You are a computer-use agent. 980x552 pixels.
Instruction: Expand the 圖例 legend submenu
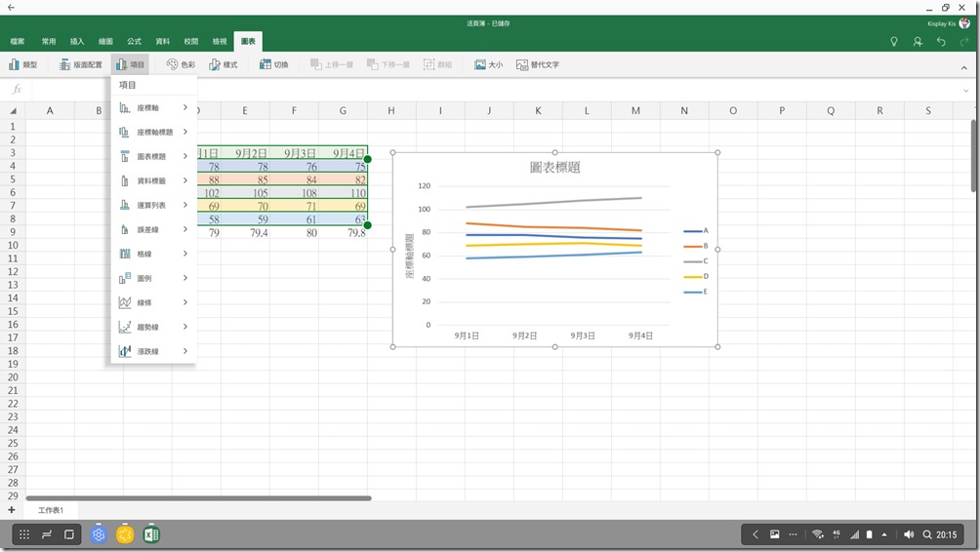coord(152,278)
